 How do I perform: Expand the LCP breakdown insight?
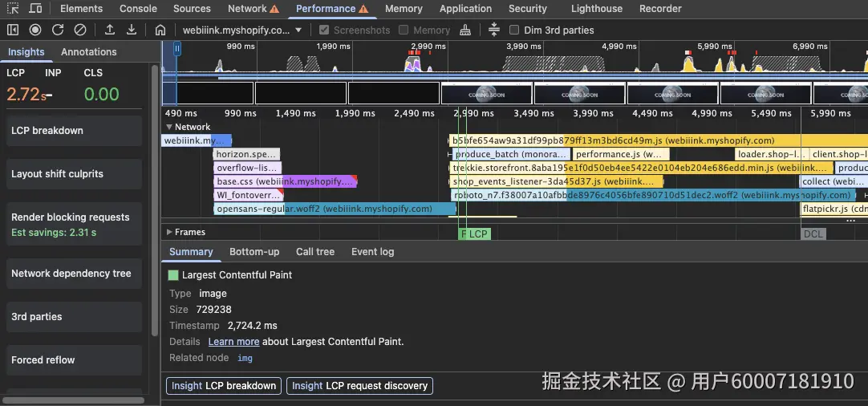pyautogui.click(x=74, y=131)
